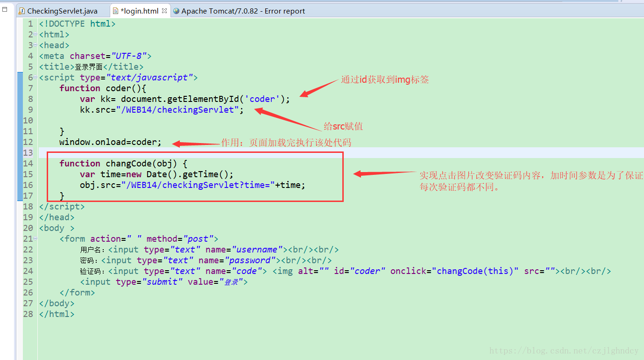Place cursor on empty highlighted line 13
The width and height of the screenshot is (644, 360).
340,153
